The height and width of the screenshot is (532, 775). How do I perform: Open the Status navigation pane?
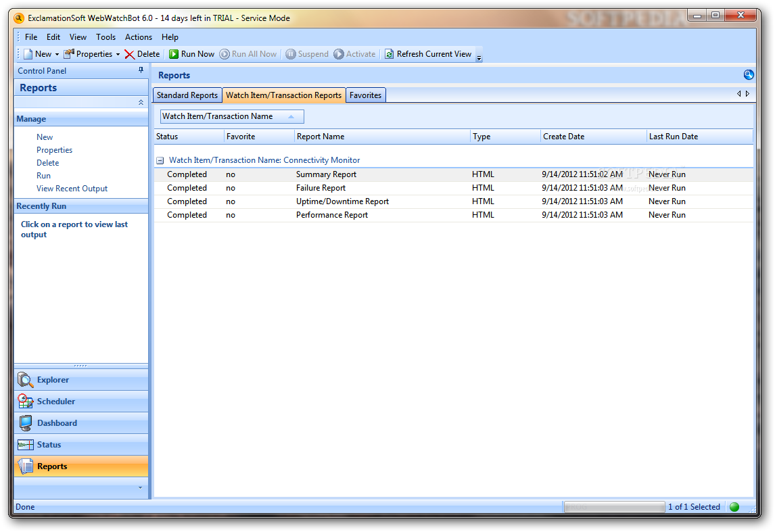coord(81,445)
